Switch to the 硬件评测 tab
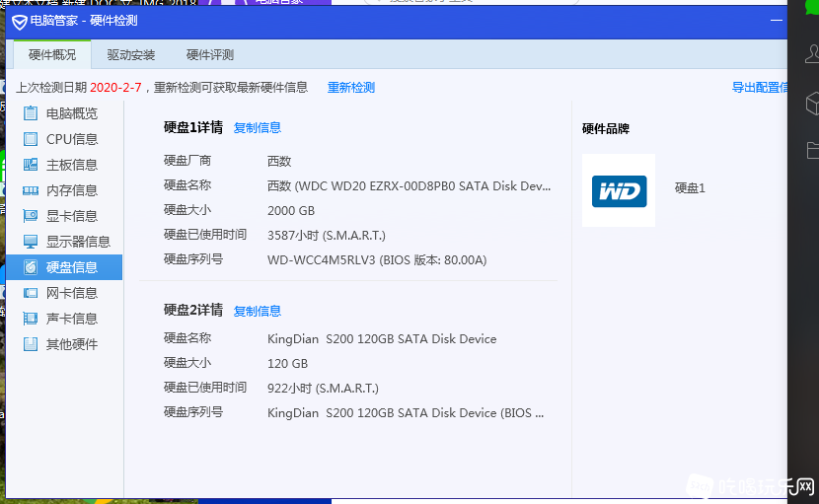This screenshot has width=819, height=504. pos(210,55)
